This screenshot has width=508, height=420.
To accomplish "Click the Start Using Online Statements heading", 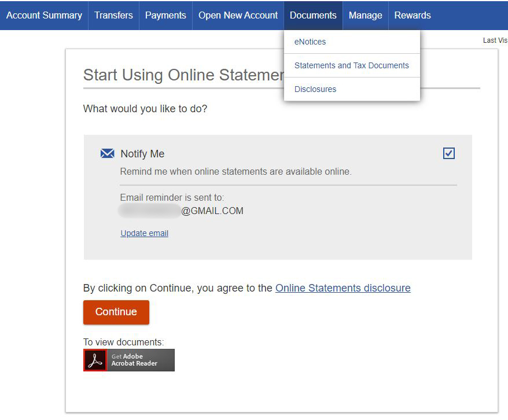I will click(x=183, y=75).
